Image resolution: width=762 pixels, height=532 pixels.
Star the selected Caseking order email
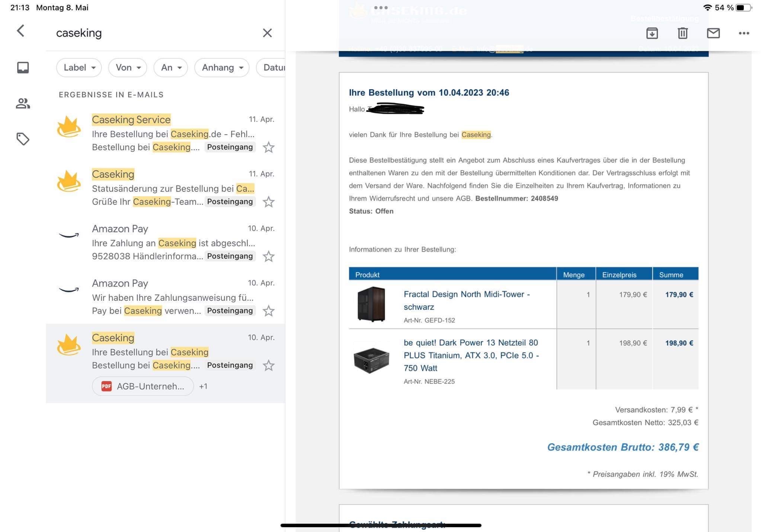click(268, 365)
